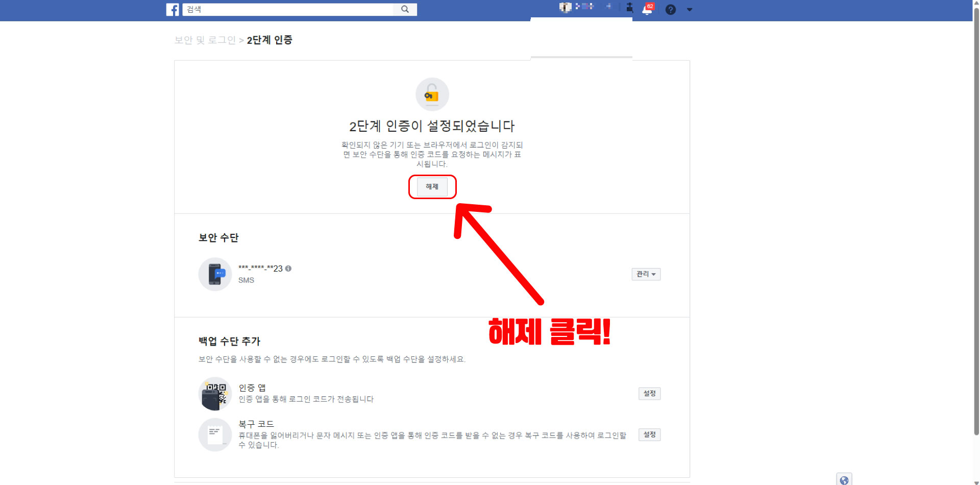Click the SMS phone icon under 보안 수단
The height and width of the screenshot is (485, 980).
[x=215, y=274]
